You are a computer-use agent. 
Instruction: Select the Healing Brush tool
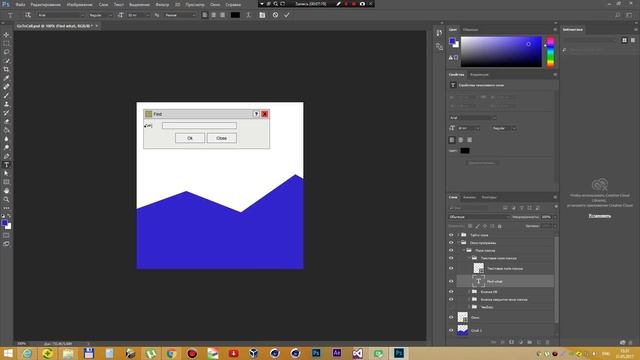point(6,87)
